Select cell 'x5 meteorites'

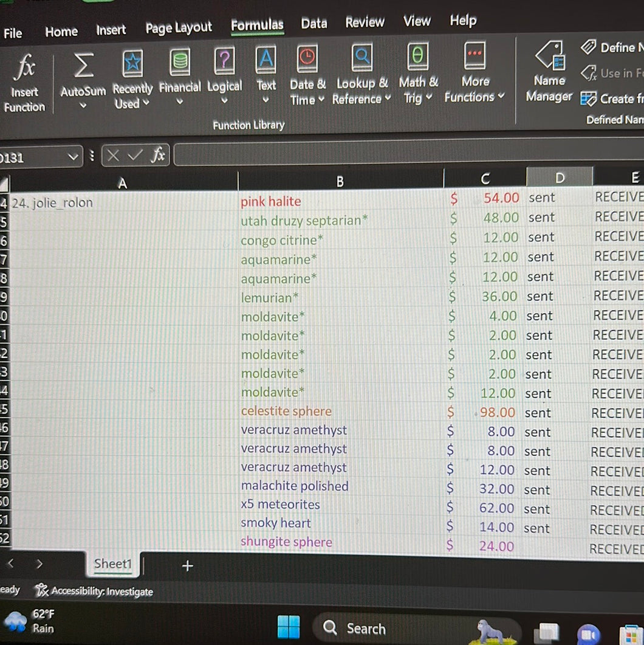[x=341, y=505]
